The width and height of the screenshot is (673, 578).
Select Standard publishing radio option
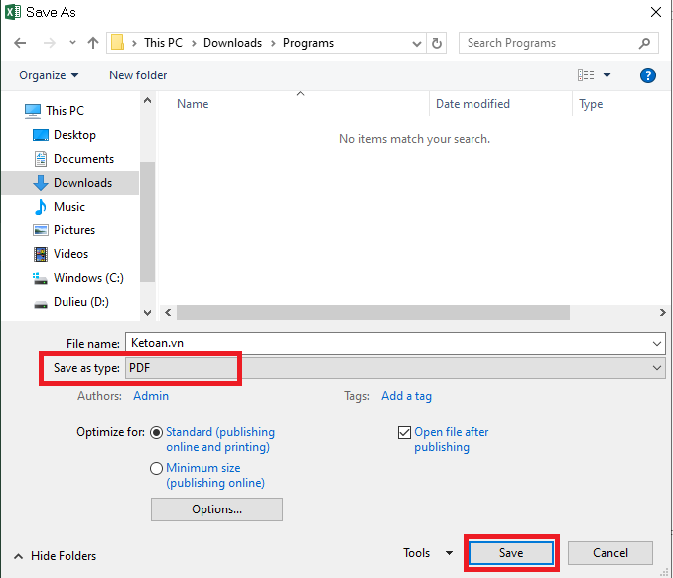tap(157, 433)
